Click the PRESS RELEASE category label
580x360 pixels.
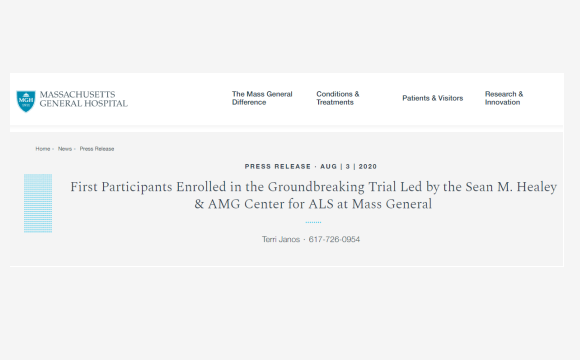click(x=277, y=166)
